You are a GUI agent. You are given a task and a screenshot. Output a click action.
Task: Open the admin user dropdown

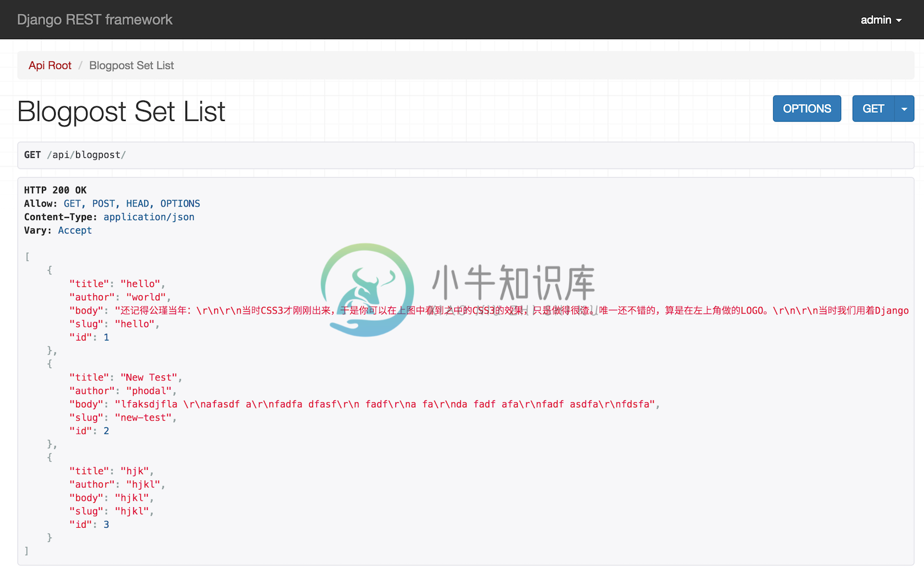click(881, 20)
